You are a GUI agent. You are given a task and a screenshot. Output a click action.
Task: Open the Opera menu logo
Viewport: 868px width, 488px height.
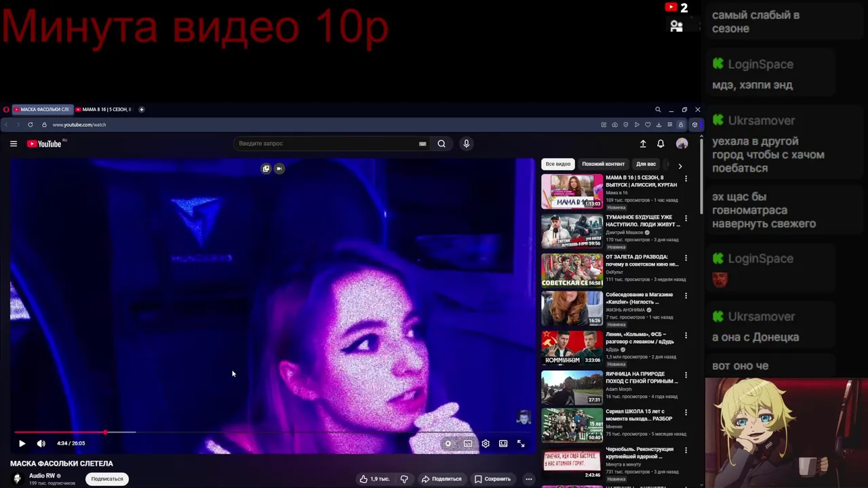6,109
